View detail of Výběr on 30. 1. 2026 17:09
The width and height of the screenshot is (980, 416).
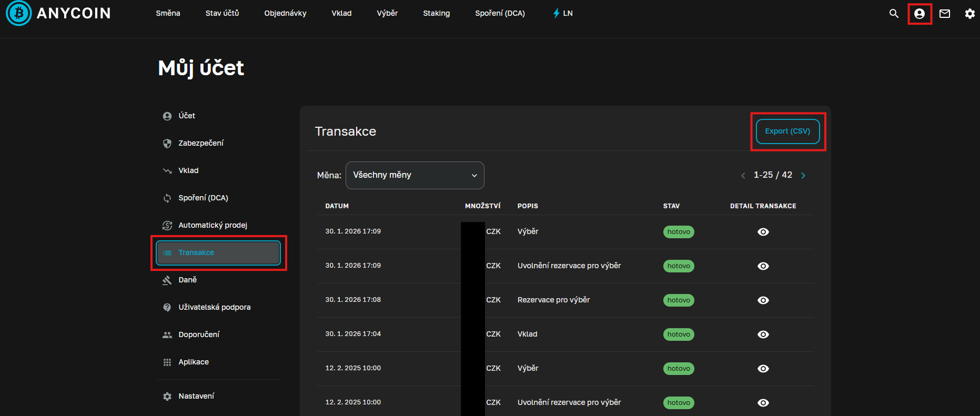click(763, 232)
